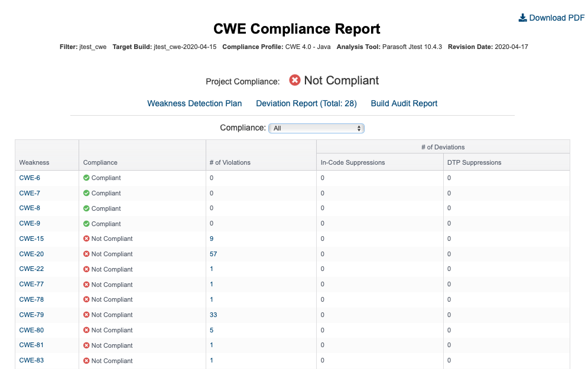Image resolution: width=588 pixels, height=369 pixels.
Task: View the 33 violations for CWE-79
Action: click(x=213, y=315)
